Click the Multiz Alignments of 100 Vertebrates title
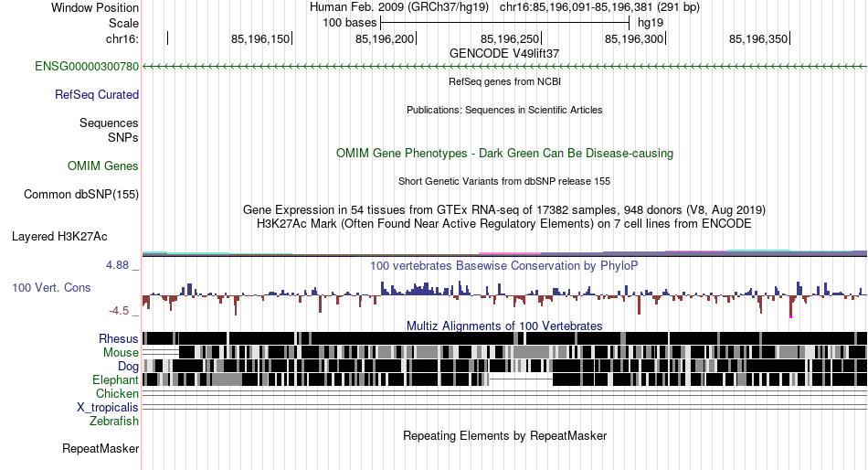868x470 pixels. click(x=504, y=326)
